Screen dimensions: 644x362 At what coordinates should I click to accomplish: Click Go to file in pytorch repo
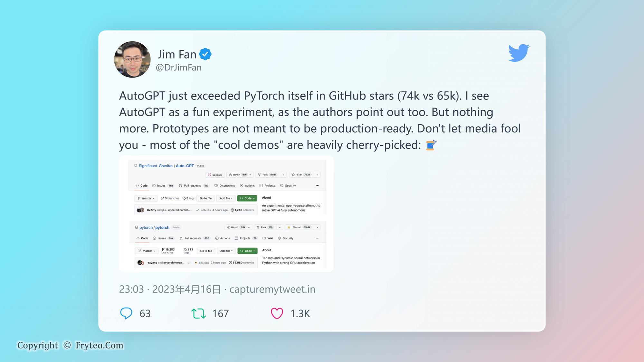pyautogui.click(x=206, y=251)
